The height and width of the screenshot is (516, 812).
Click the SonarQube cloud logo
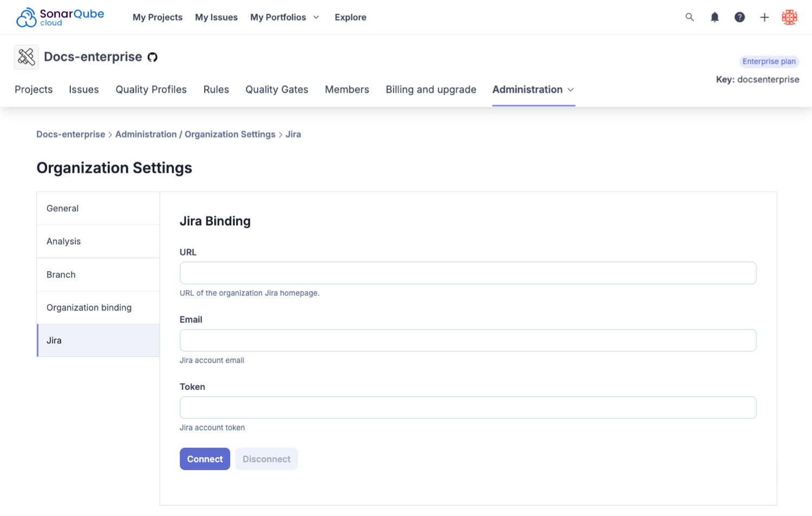[60, 17]
